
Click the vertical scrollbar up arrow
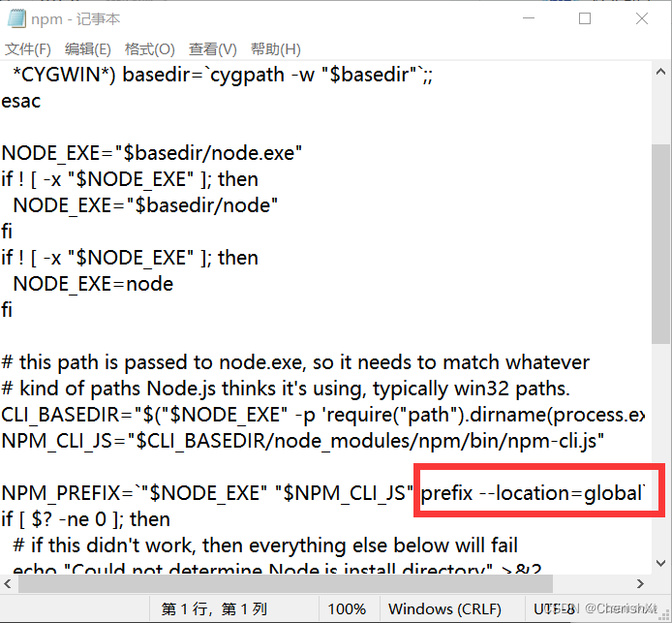click(660, 72)
